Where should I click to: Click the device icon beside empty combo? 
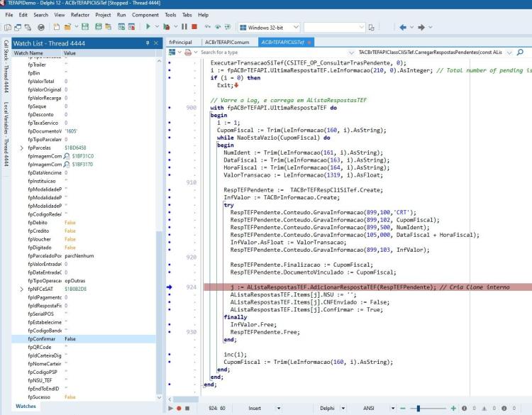point(372,28)
